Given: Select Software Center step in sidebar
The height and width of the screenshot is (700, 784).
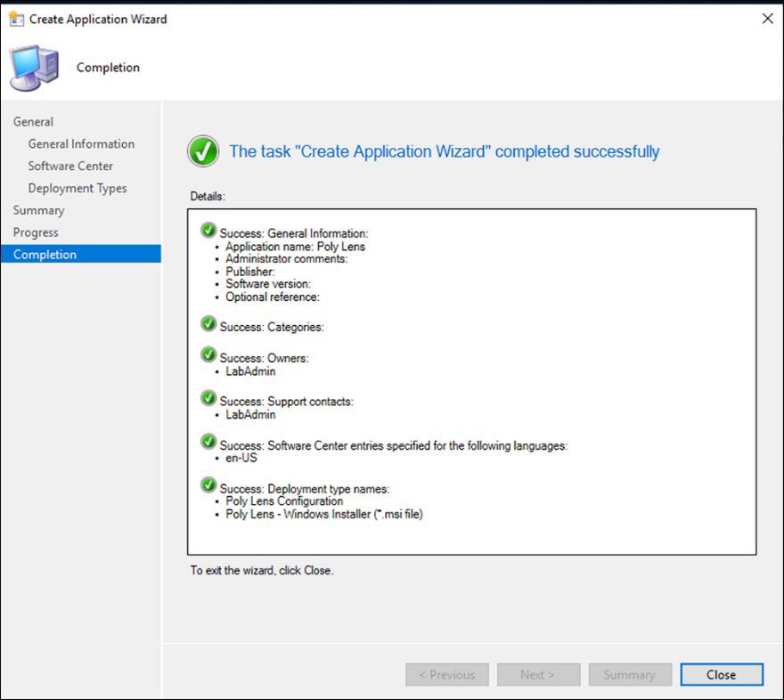Looking at the screenshot, I should point(70,166).
